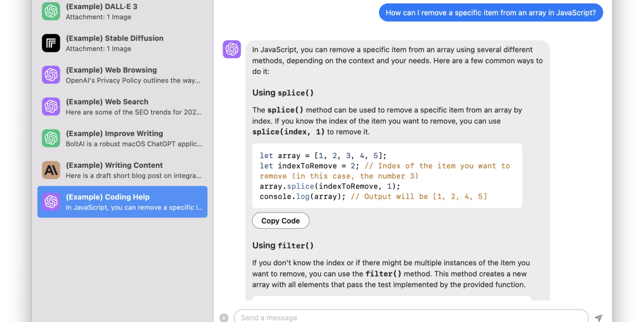Viewport: 644px width, 322px height.
Task: Open the (Example) Stable Diffusion conversation
Action: pyautogui.click(x=133, y=43)
